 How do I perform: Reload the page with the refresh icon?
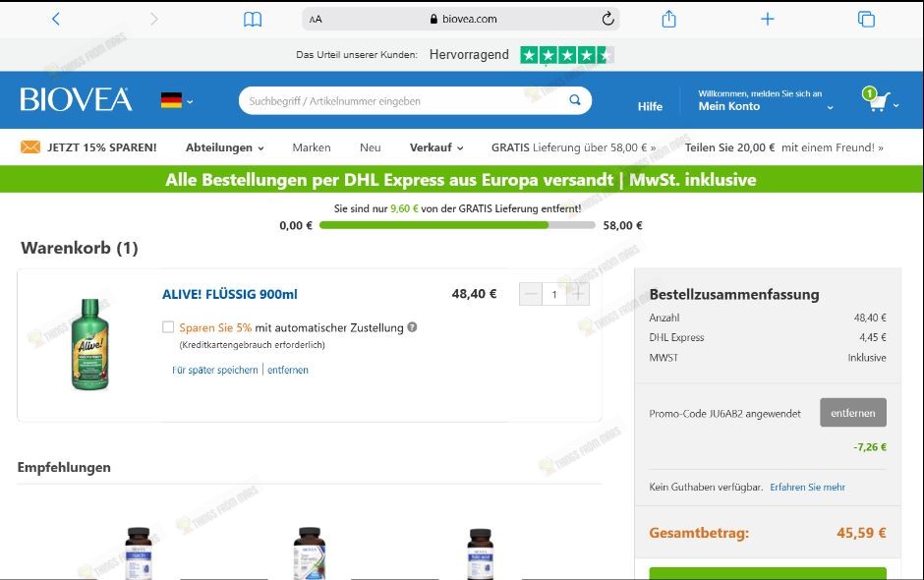(x=608, y=18)
